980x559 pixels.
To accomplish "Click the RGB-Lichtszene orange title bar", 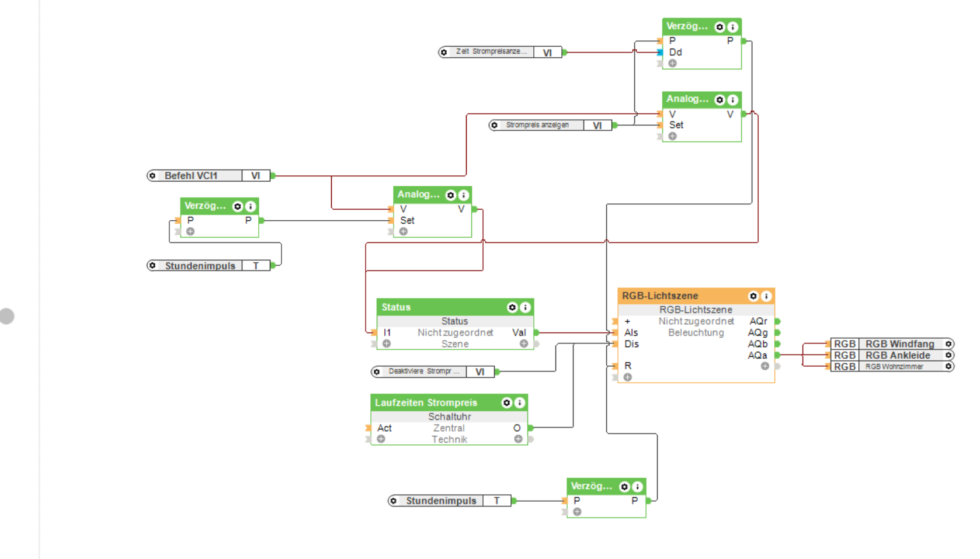I will tap(696, 296).
